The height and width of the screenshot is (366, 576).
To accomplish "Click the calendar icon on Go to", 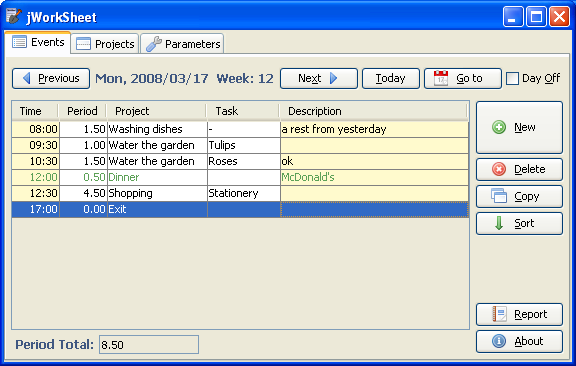I will [441, 78].
